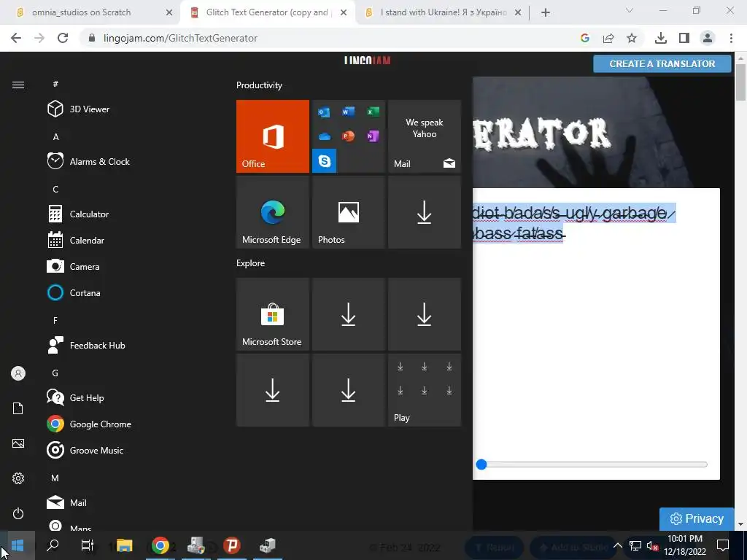
Task: Close the omnia_studios on Scratch tab
Action: point(169,13)
